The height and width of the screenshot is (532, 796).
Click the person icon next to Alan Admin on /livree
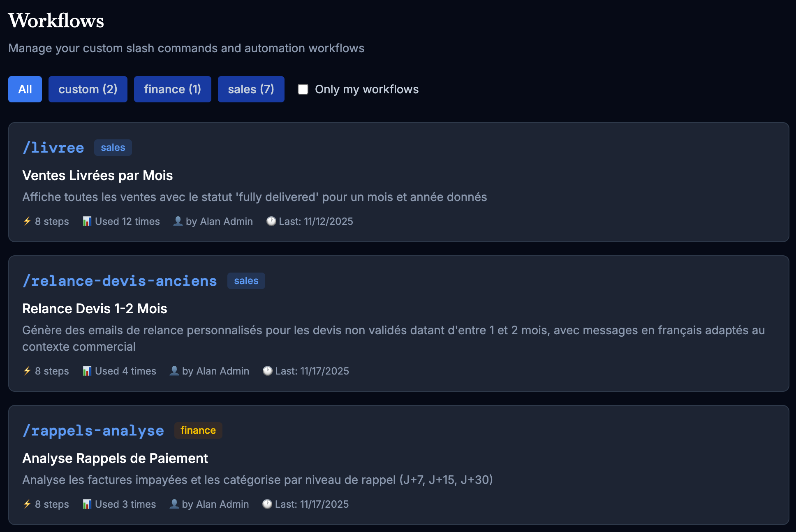pyautogui.click(x=177, y=221)
